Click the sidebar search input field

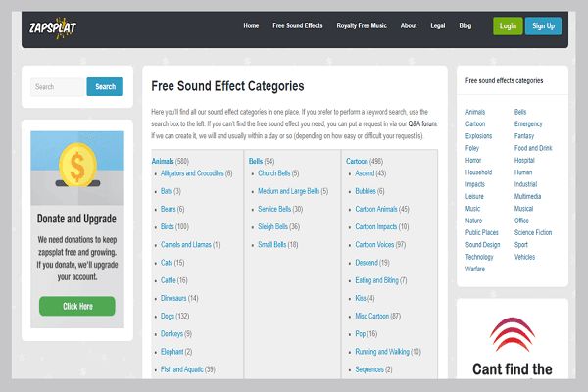(59, 86)
